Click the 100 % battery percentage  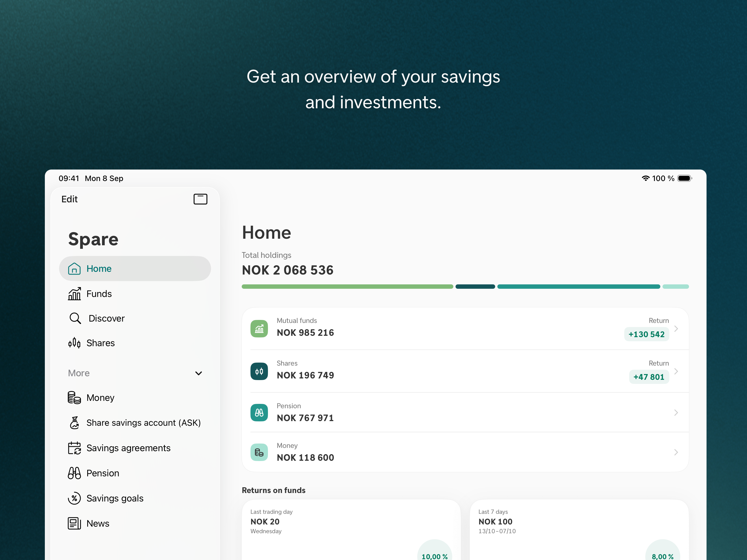click(x=663, y=178)
